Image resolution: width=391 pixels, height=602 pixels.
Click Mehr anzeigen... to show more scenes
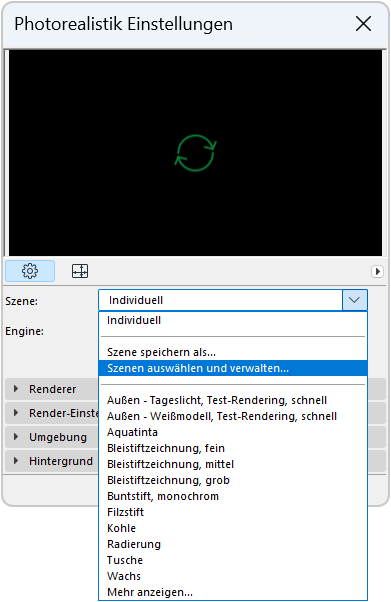click(233, 592)
